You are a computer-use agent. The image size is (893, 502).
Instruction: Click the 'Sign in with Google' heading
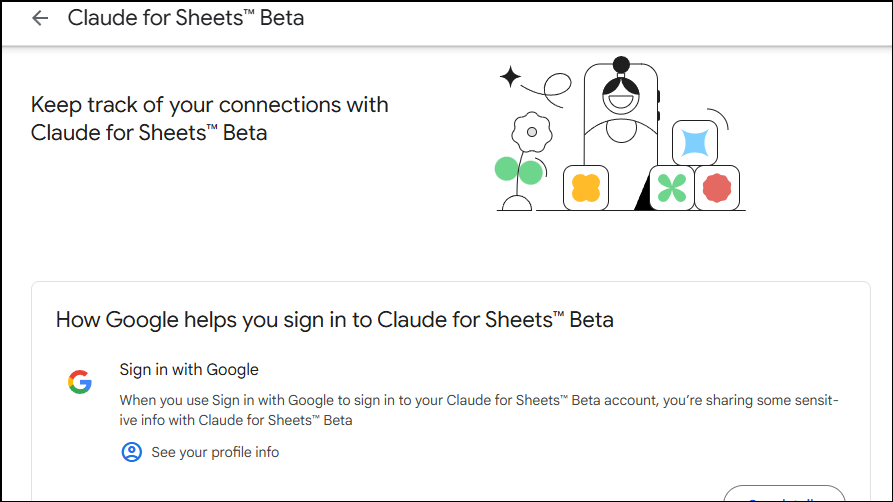coord(189,370)
